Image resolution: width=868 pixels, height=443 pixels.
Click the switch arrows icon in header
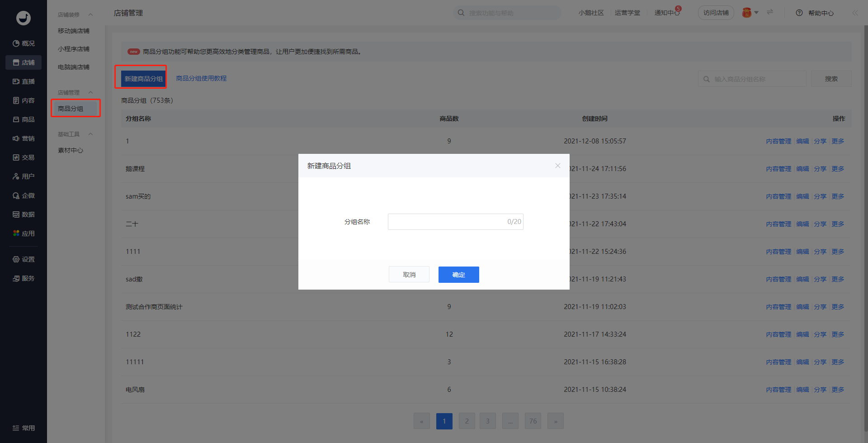[x=770, y=12]
